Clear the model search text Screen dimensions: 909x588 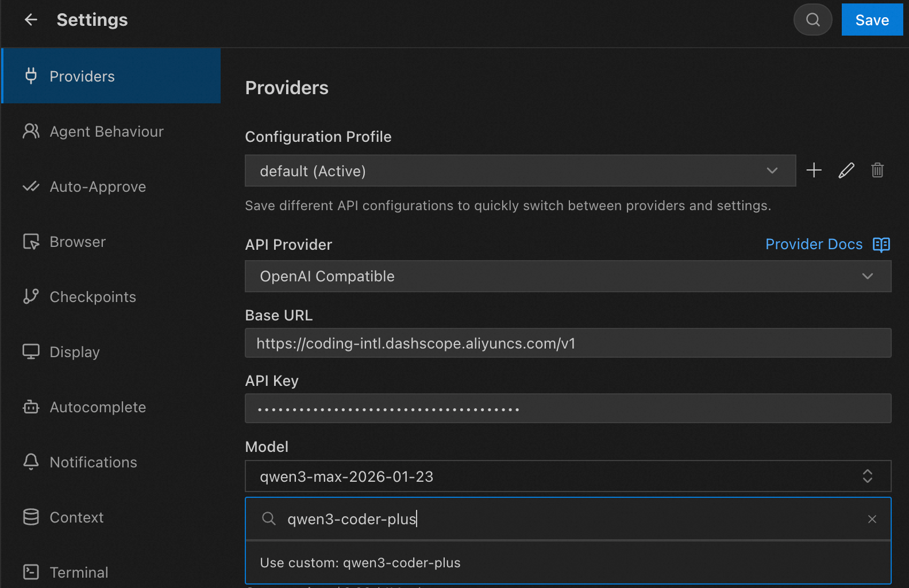872,519
